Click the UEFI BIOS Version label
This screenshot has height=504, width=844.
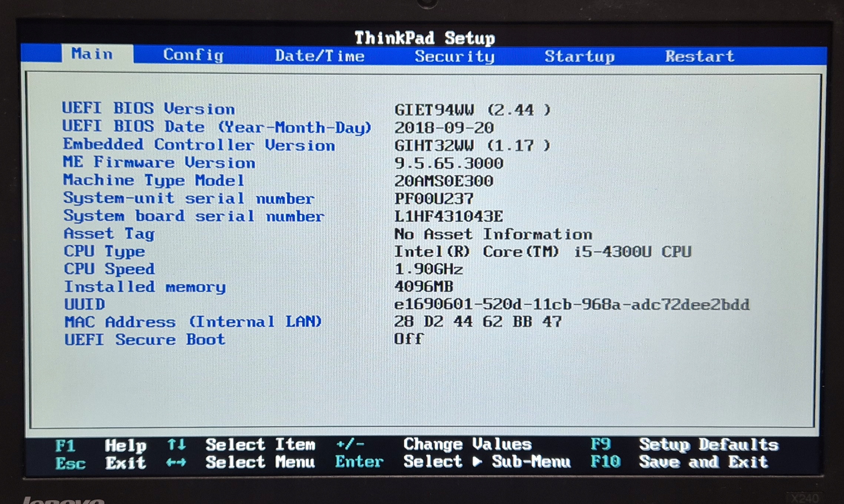[x=148, y=109]
